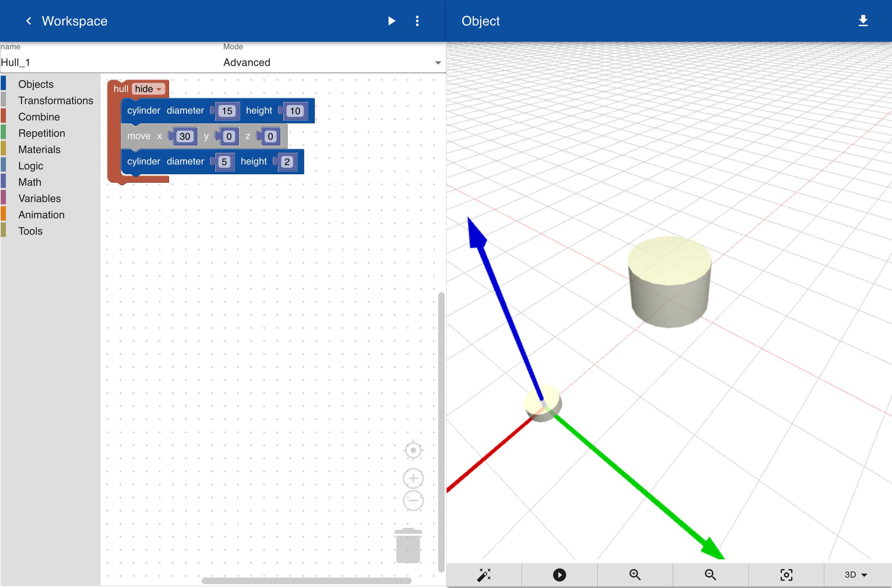Click the trash can in the block workspace

[x=408, y=546]
